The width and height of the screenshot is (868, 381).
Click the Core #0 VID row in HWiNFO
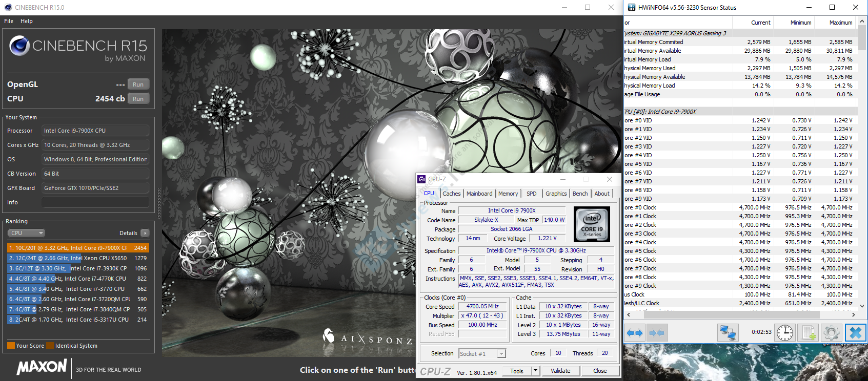740,120
